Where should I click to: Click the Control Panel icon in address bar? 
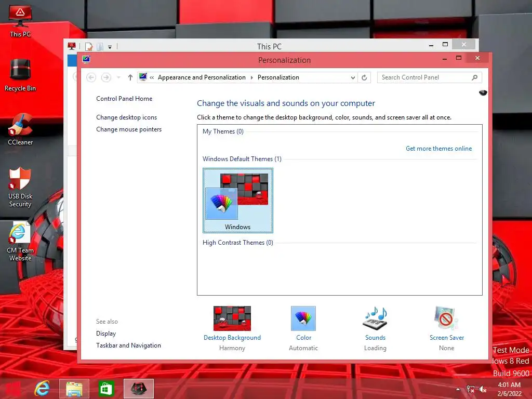point(143,77)
